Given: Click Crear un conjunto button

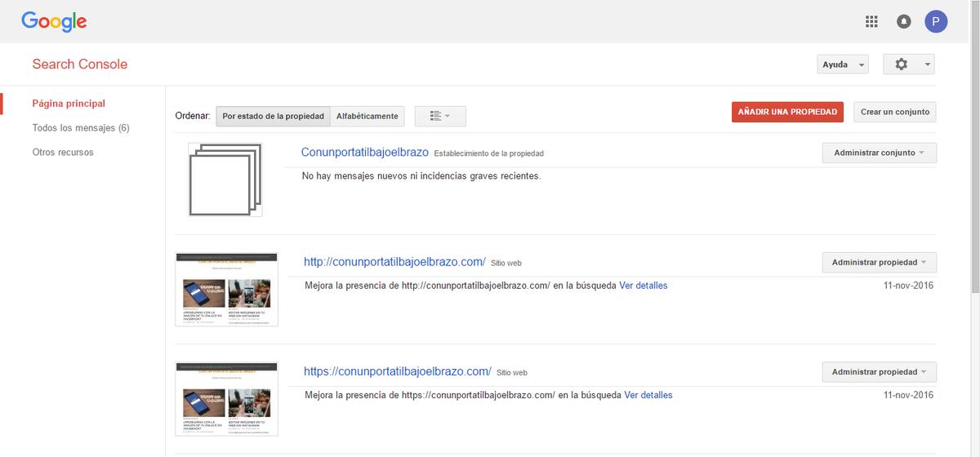Looking at the screenshot, I should pyautogui.click(x=895, y=112).
